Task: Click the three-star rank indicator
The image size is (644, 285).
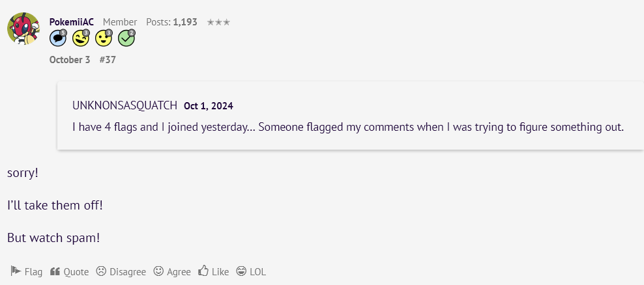Action: coord(218,22)
